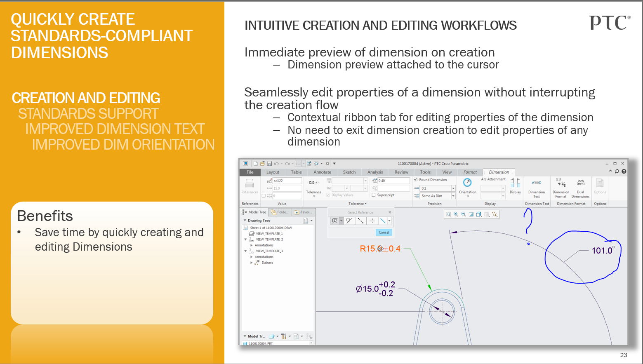
Task: Click the command search magnifier icon
Action: [617, 171]
